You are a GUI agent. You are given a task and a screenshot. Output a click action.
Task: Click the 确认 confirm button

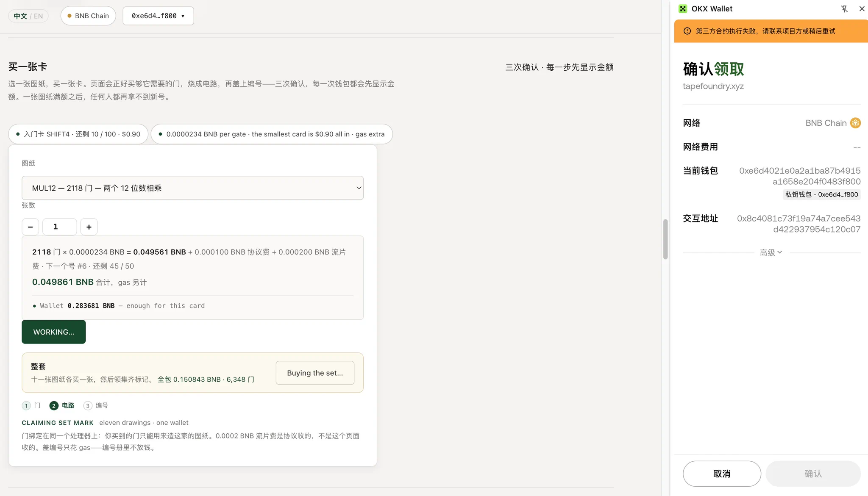click(813, 474)
